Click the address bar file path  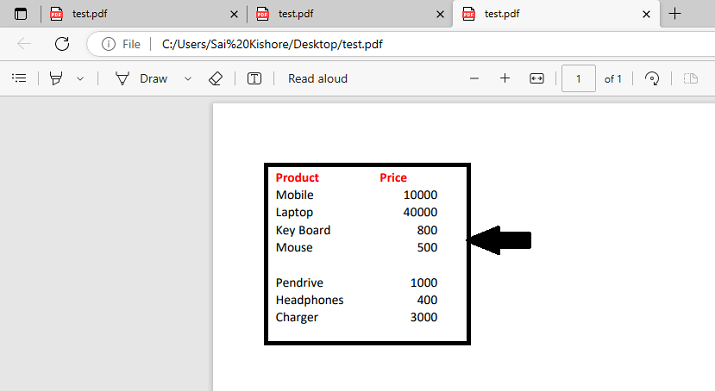click(272, 44)
